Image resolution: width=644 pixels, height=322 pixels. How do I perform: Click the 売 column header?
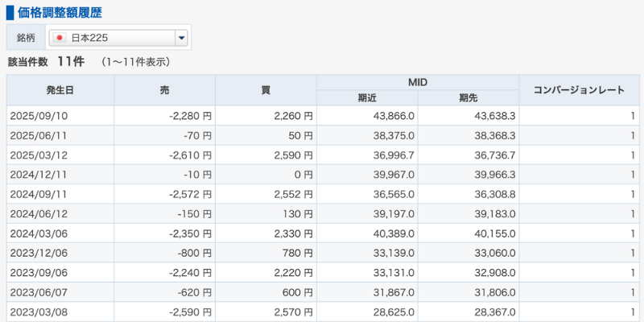coord(164,90)
